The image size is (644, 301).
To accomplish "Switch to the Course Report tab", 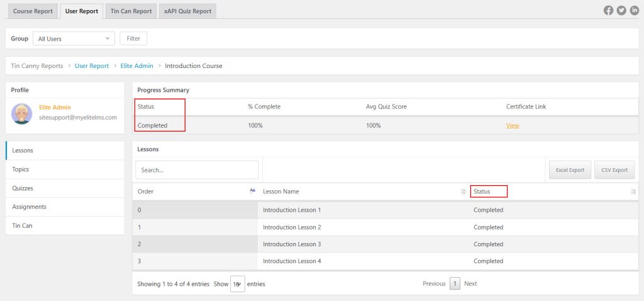I will pyautogui.click(x=32, y=11).
